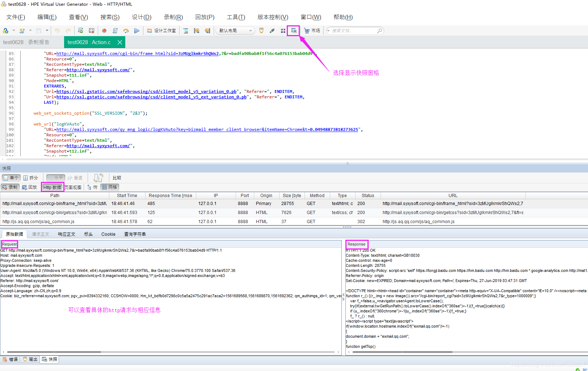Select the 响应正文 tab
The width and height of the screenshot is (588, 371).
(x=67, y=234)
